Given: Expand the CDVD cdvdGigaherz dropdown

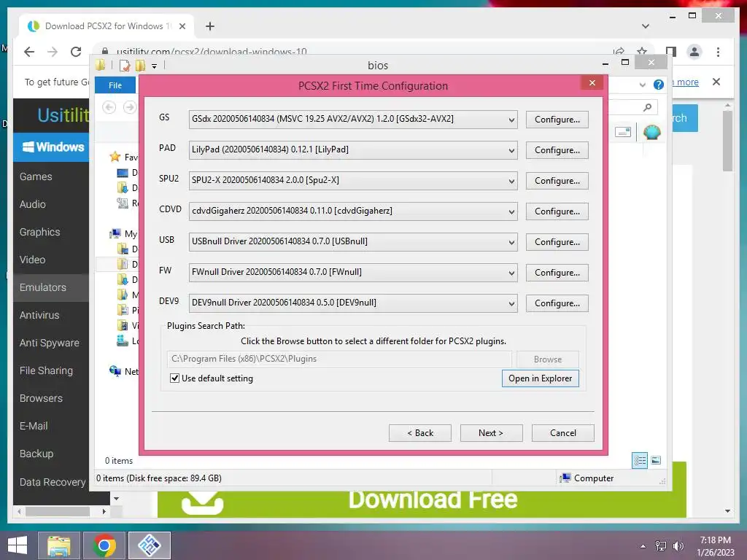Looking at the screenshot, I should pos(352,211).
